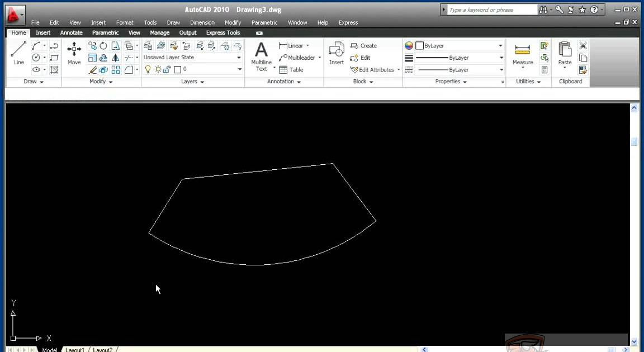Open the layer 0 name dropdown
Viewport: 644px width, 352px height.
(239, 69)
